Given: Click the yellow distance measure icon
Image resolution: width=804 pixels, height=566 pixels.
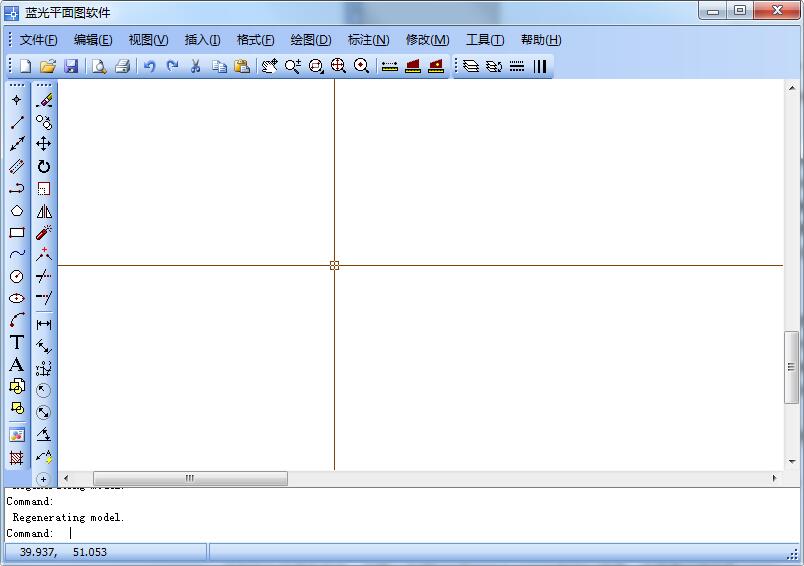Looking at the screenshot, I should coord(390,66).
